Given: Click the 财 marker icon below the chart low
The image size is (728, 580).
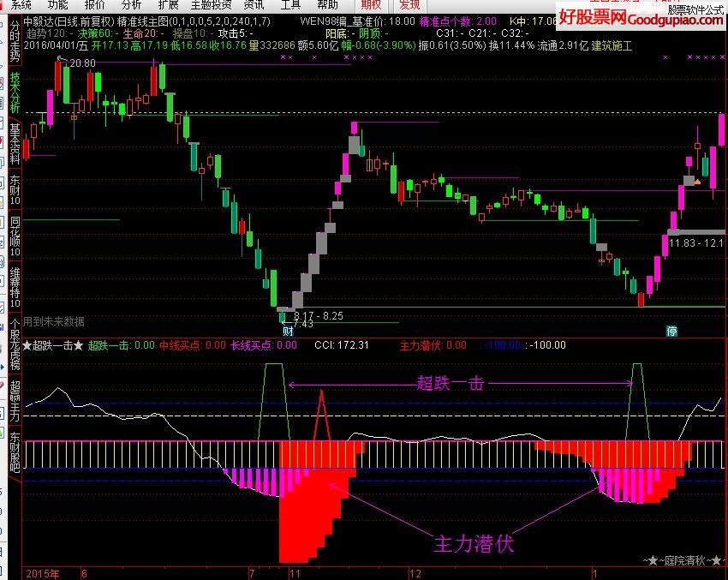Looking at the screenshot, I should pos(288,330).
